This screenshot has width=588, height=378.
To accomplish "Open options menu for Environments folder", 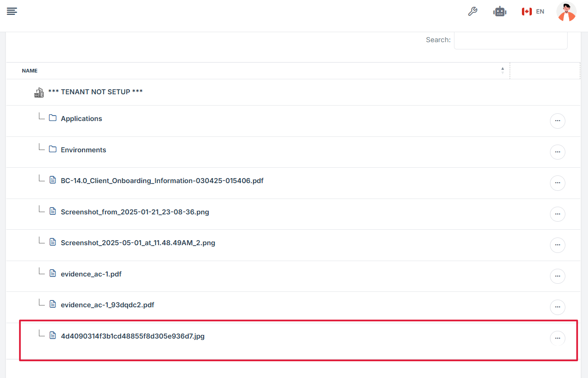I will (x=557, y=152).
